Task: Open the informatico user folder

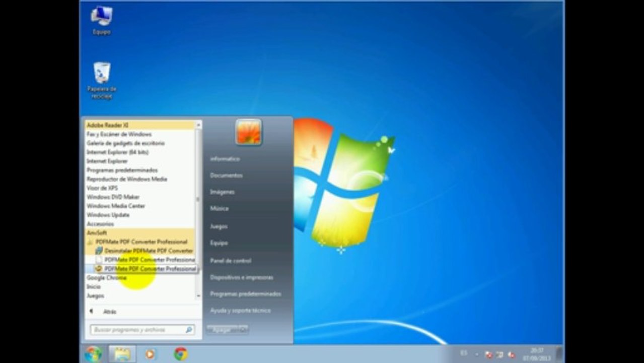Action: 225,159
